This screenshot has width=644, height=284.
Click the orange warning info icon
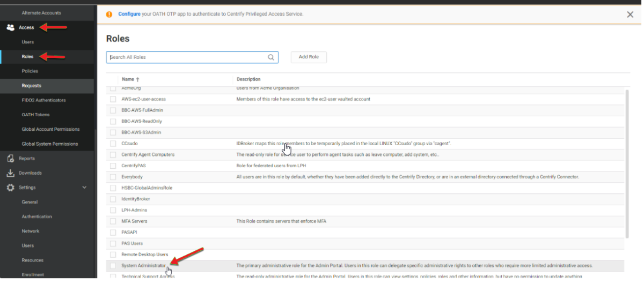coord(109,14)
